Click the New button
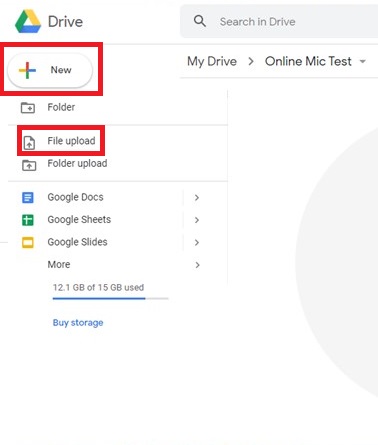 coord(50,70)
